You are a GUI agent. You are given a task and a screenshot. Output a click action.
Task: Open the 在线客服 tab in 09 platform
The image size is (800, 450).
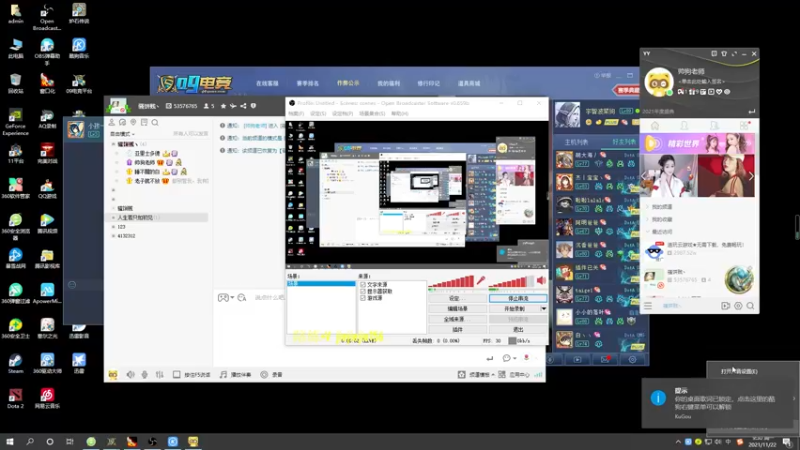click(267, 83)
